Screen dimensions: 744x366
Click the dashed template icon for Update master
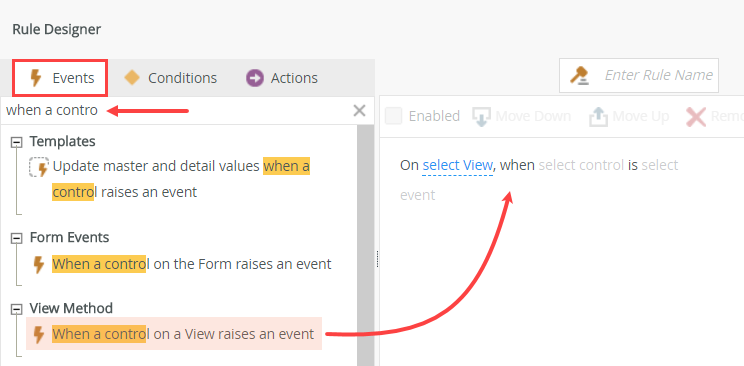[x=39, y=167]
